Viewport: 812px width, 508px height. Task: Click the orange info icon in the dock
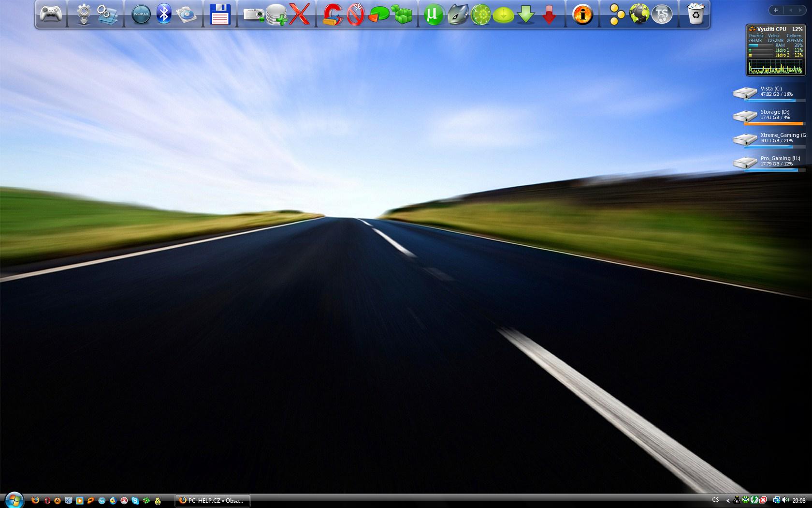point(582,15)
